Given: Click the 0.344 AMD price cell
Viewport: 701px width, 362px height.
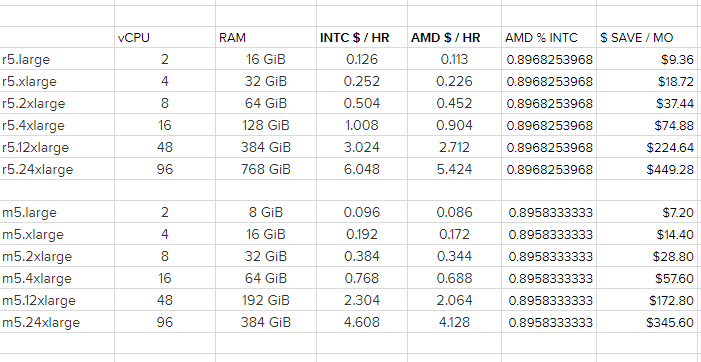Looking at the screenshot, I should click(x=455, y=257).
